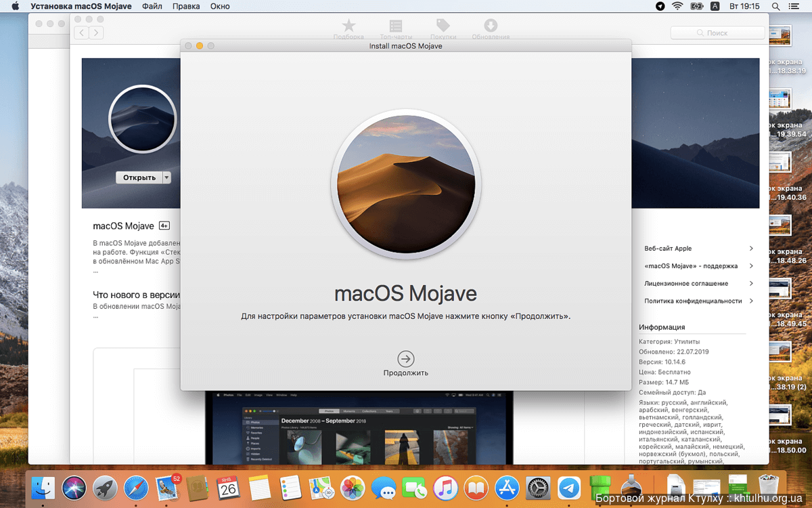The height and width of the screenshot is (508, 812).
Task: Open Messages from the Dock
Action: (x=384, y=487)
